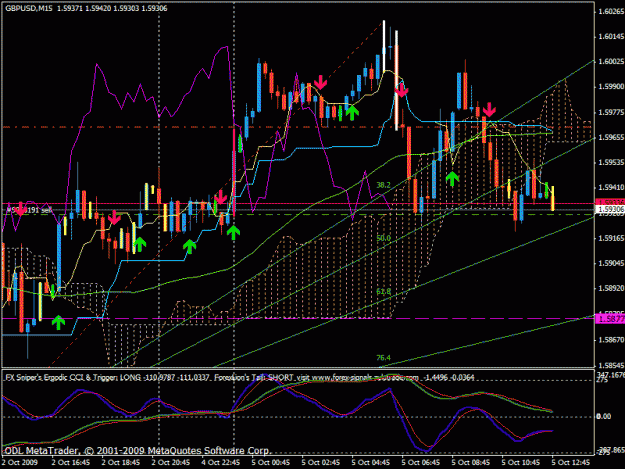Screen dimensions: 625x469
Task: Select the 5 Oct 10:45 time label
Action: pos(521,462)
